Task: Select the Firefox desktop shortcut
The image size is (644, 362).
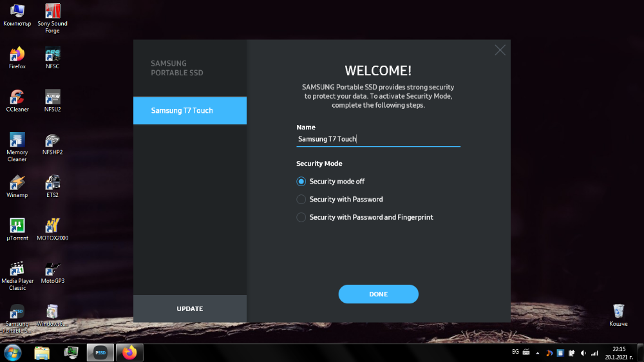Action: click(17, 58)
